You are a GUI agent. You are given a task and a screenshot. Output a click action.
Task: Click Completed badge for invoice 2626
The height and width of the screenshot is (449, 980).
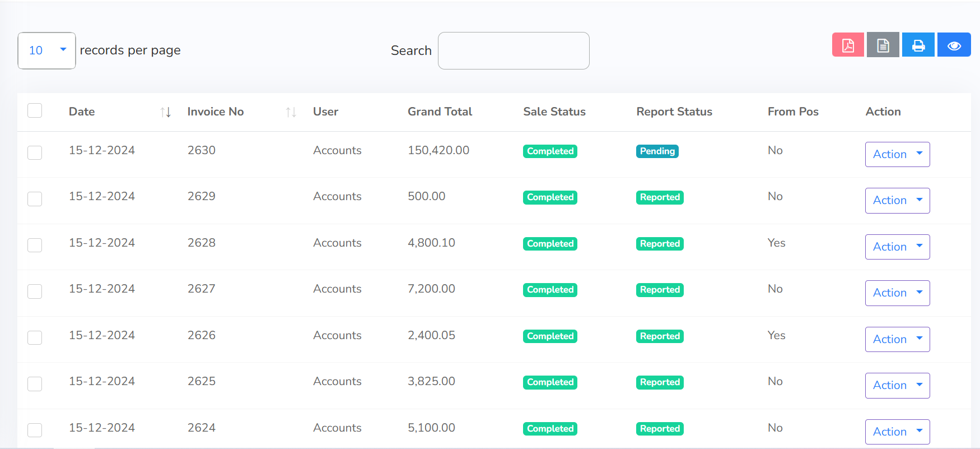550,336
